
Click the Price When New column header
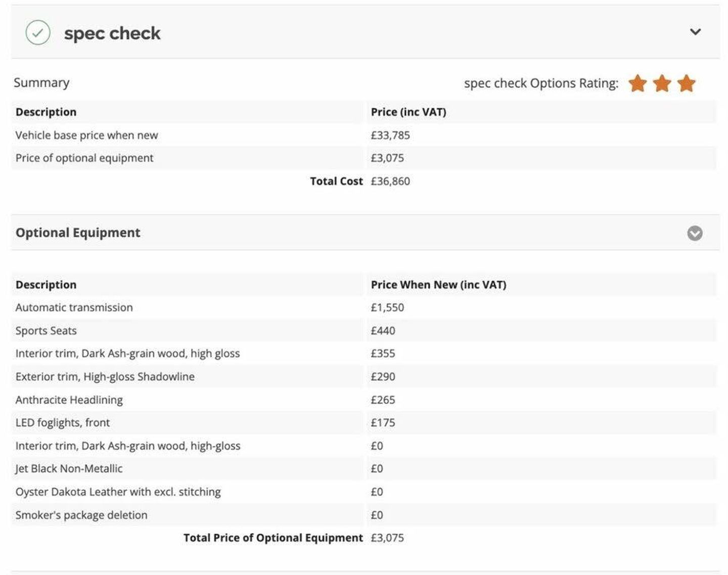tap(438, 284)
